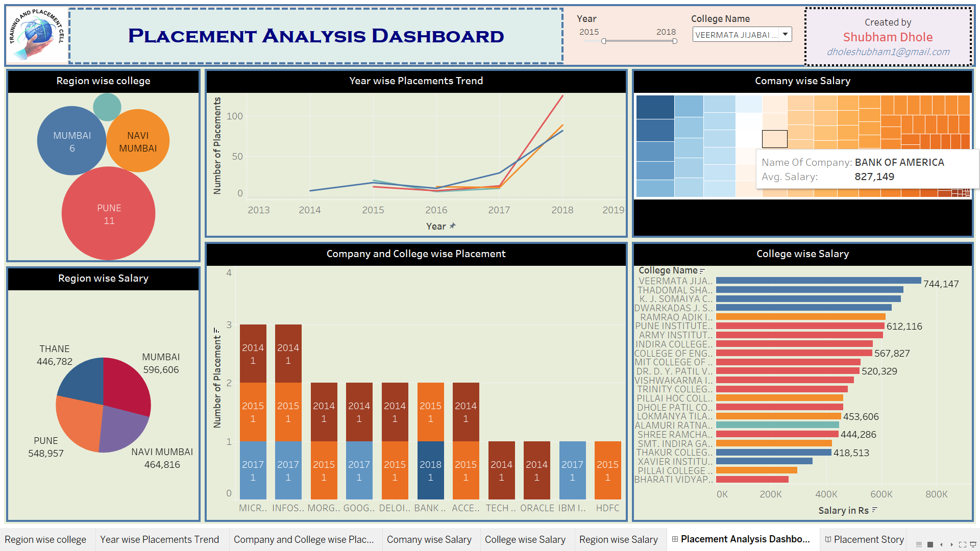Click the 2015 handle on the Year slider
This screenshot has width=980, height=551.
click(604, 41)
